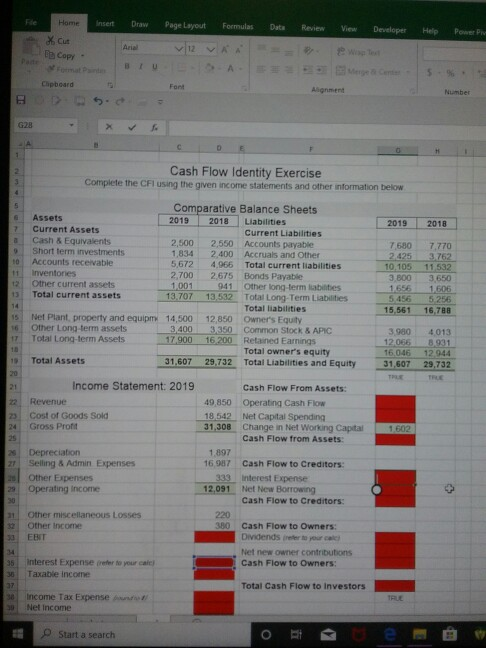
Task: Open the Copy options dropdown arrow
Action: point(82,55)
